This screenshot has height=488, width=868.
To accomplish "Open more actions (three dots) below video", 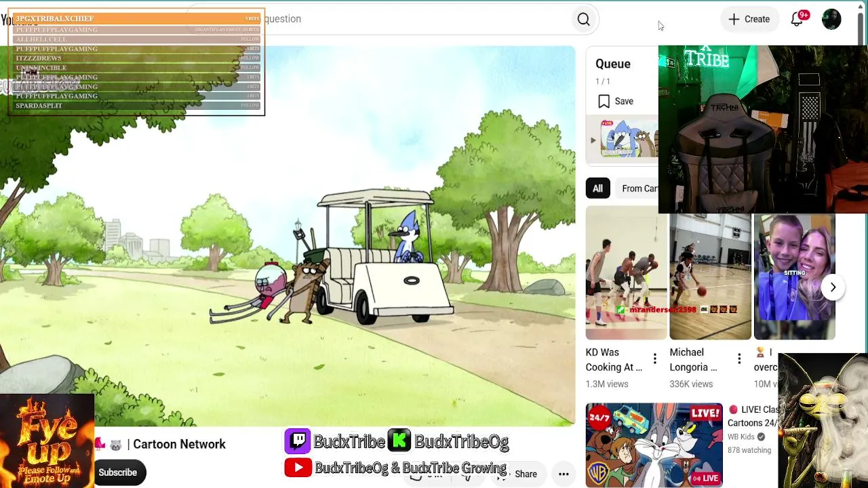I will pos(564,474).
